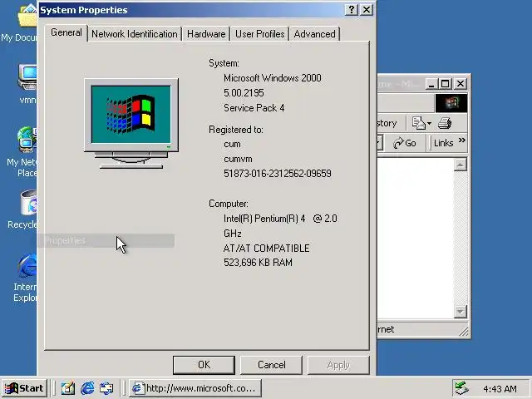This screenshot has height=399, width=532.
Task: Cancel the System Properties dialog
Action: 272,365
